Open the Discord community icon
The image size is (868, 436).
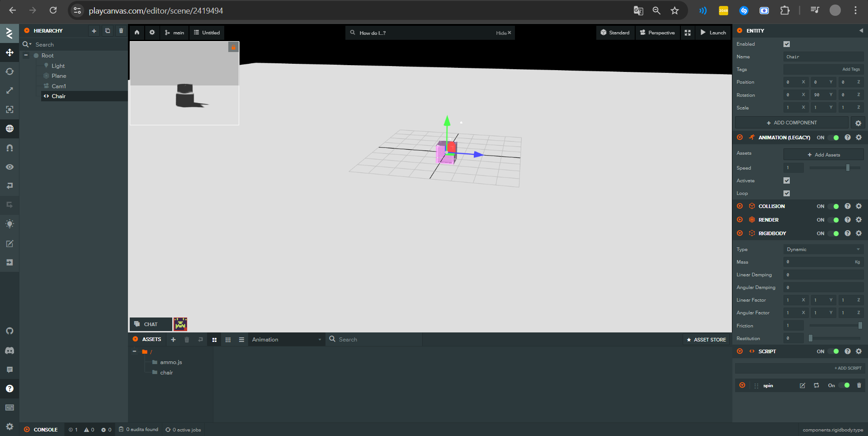click(9, 351)
